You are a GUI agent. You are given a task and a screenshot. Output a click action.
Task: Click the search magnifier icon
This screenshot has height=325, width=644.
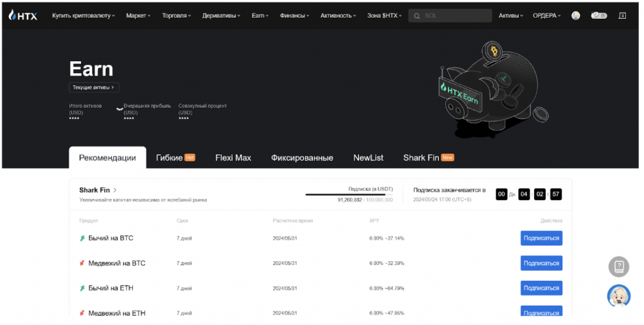[417, 16]
